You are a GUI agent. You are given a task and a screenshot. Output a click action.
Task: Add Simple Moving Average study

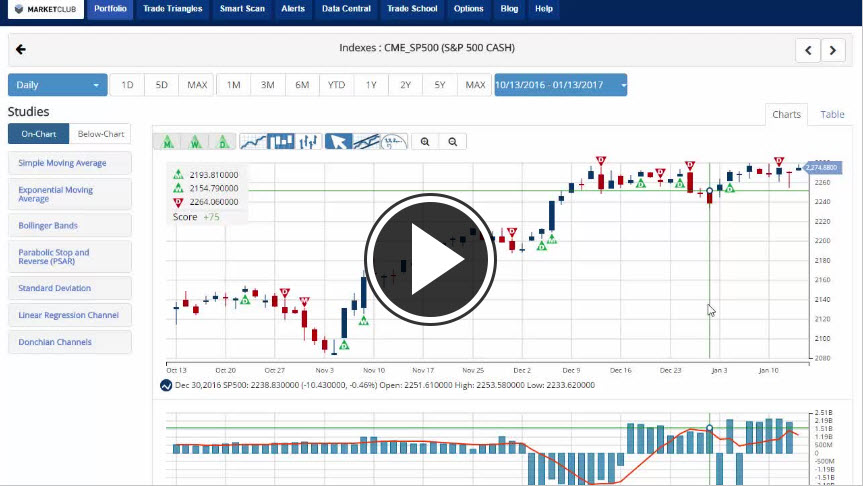click(70, 163)
